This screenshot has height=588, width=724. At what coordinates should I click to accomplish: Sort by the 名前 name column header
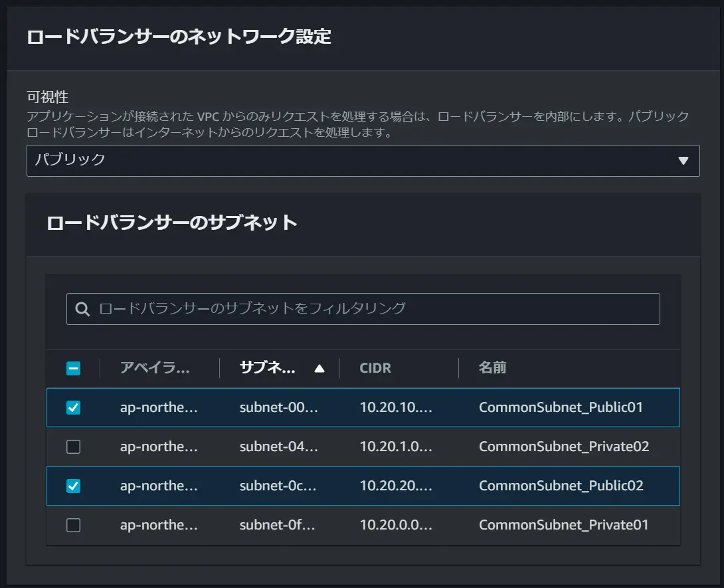(x=492, y=367)
